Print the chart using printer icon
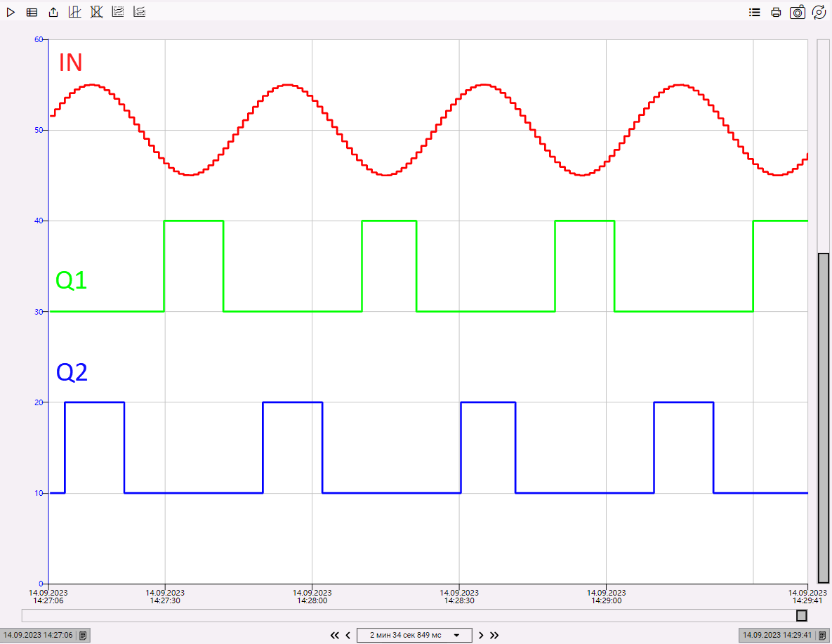This screenshot has width=832, height=644. pyautogui.click(x=776, y=12)
